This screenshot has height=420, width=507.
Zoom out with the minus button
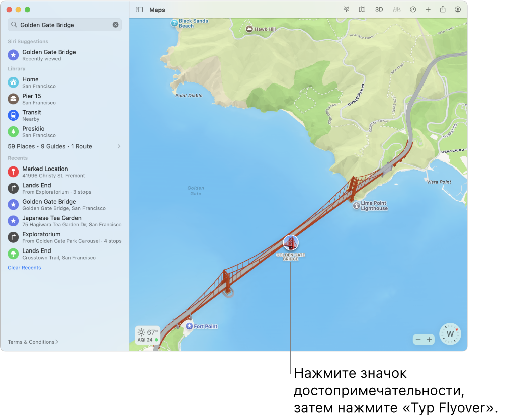tap(418, 340)
